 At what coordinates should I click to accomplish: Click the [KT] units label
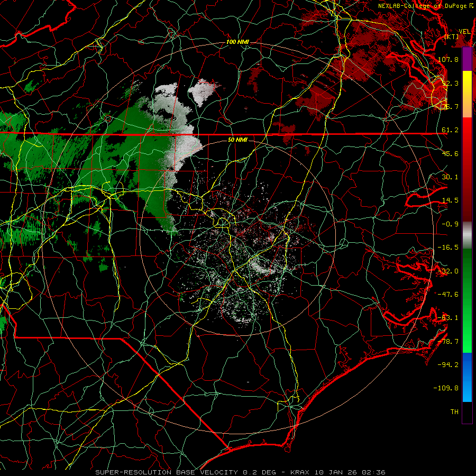[452, 36]
